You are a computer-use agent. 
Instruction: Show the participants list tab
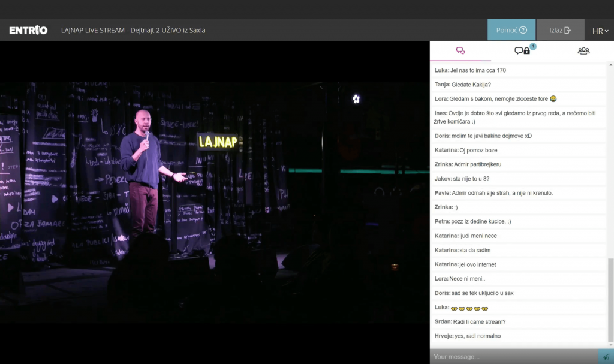coord(583,51)
